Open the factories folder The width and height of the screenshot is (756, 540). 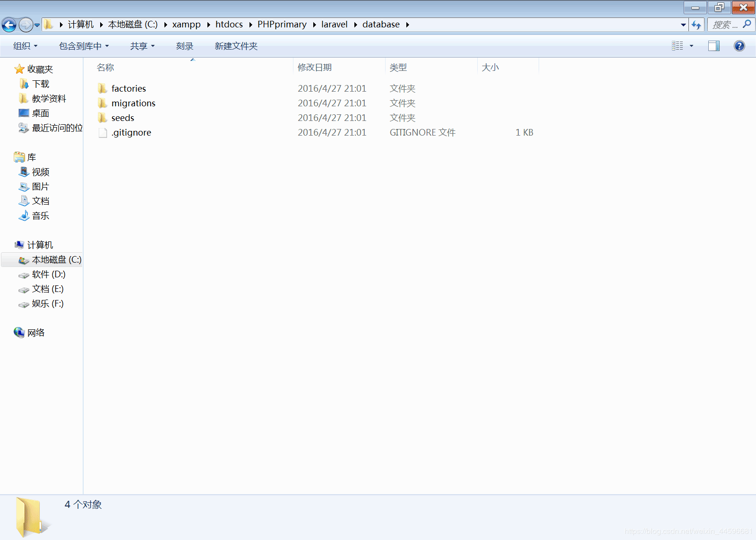click(128, 88)
